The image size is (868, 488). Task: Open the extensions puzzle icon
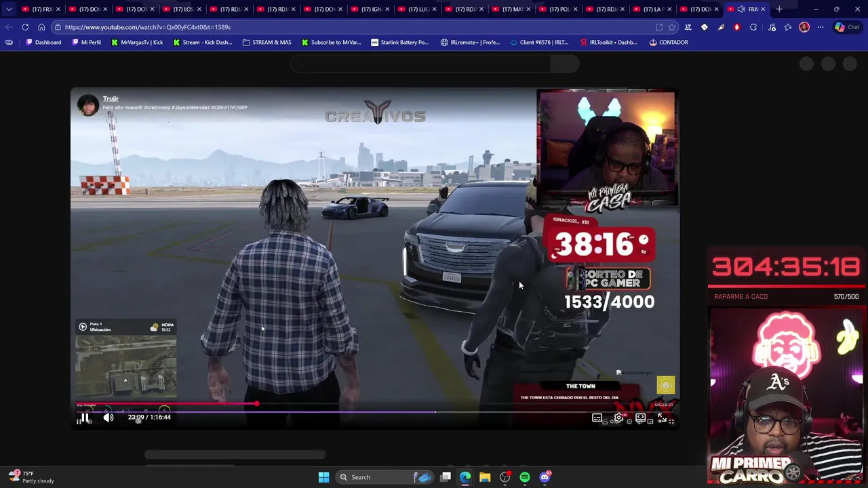pos(753,27)
